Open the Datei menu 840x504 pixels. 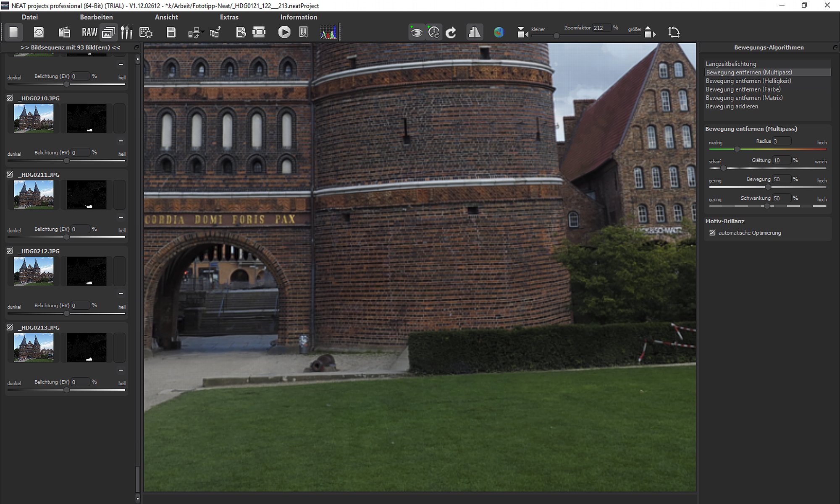[29, 17]
